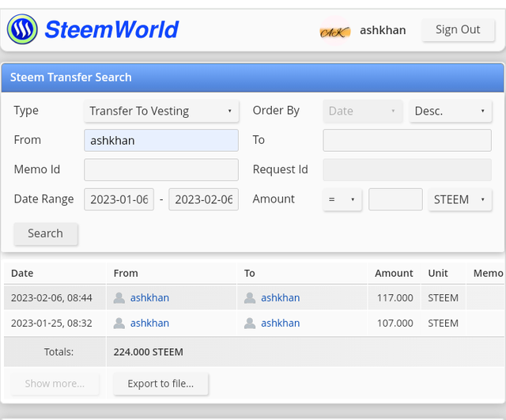Image resolution: width=506 pixels, height=420 pixels.
Task: Select the amount cell 117.000
Action: pyautogui.click(x=395, y=297)
